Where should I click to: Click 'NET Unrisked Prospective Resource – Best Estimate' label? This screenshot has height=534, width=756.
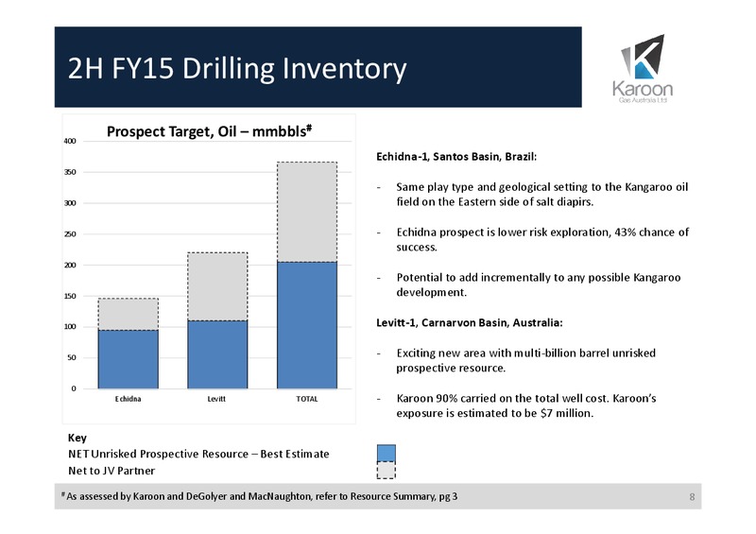pyautogui.click(x=198, y=454)
